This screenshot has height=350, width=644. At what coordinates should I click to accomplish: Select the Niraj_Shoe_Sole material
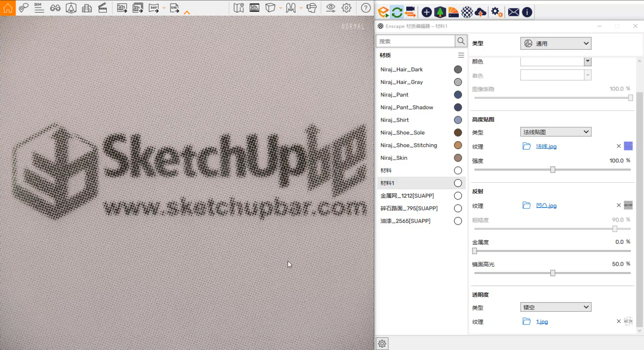click(x=421, y=132)
